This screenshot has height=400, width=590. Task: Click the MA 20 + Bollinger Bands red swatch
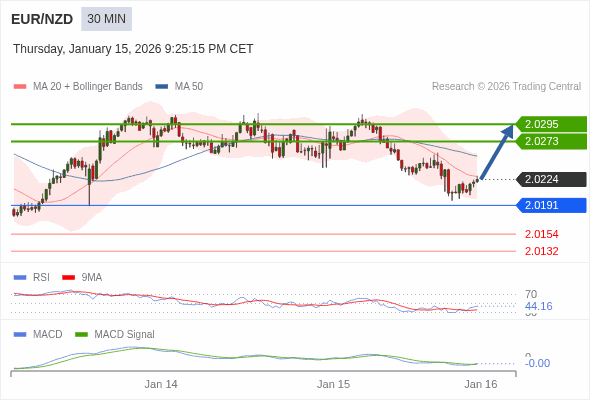(20, 87)
